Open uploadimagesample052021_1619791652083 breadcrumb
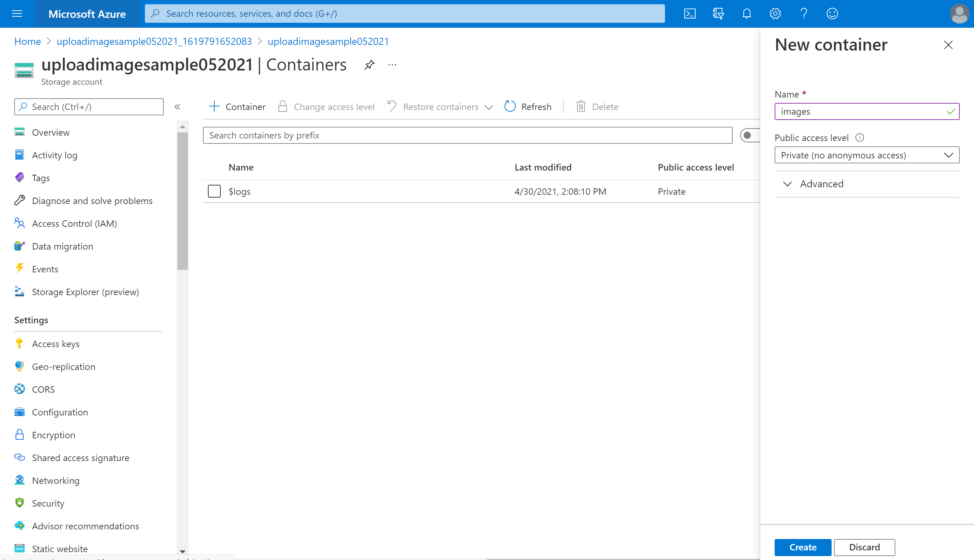Image resolution: width=974 pixels, height=560 pixels. [154, 42]
